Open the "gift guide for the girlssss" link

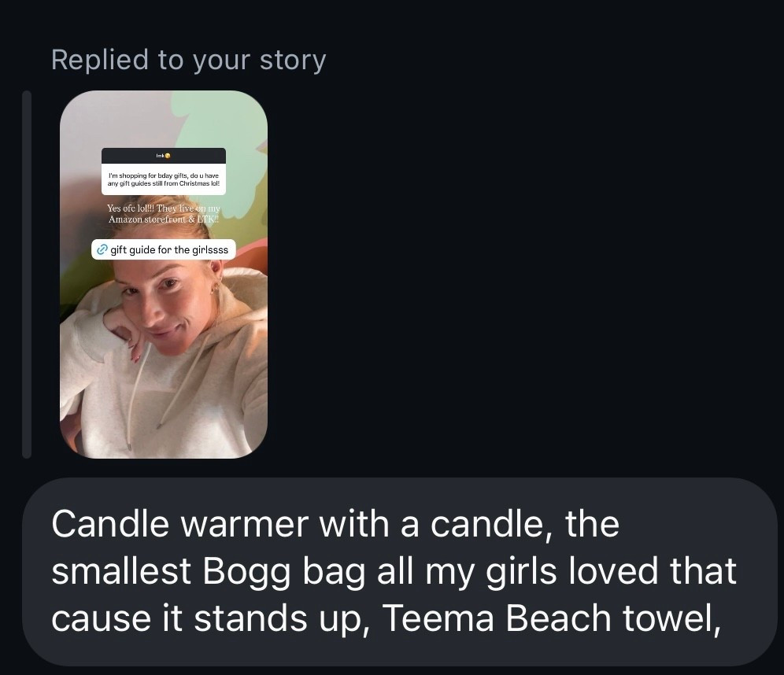[168, 250]
